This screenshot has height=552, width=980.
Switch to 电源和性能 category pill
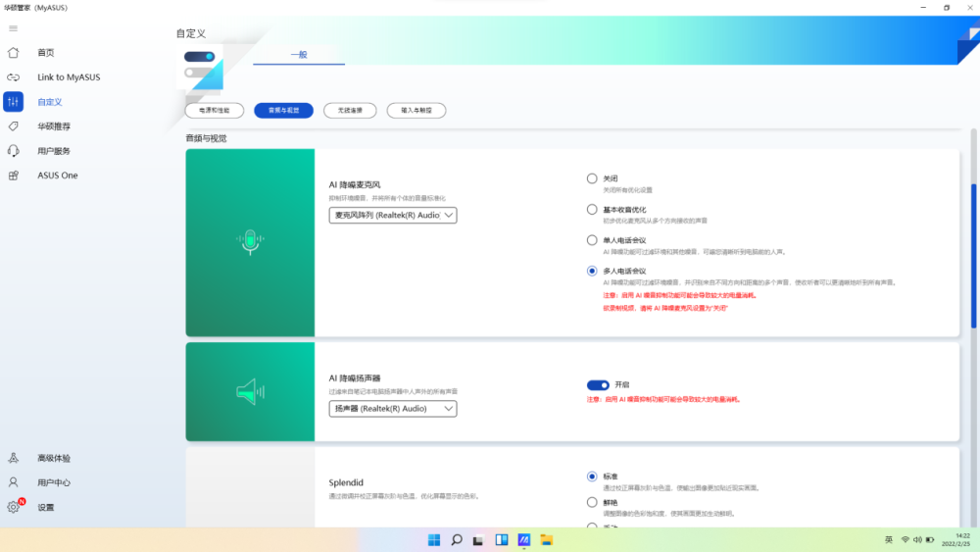[215, 111]
